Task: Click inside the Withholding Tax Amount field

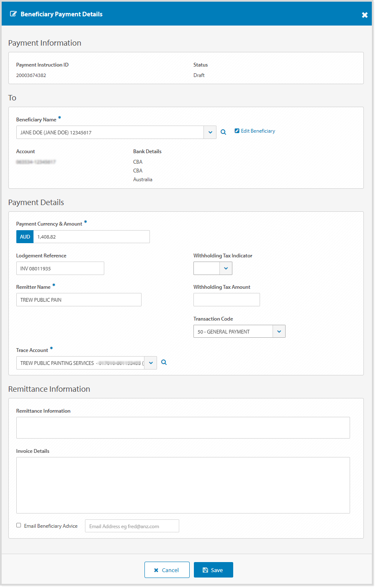Action: tap(227, 299)
